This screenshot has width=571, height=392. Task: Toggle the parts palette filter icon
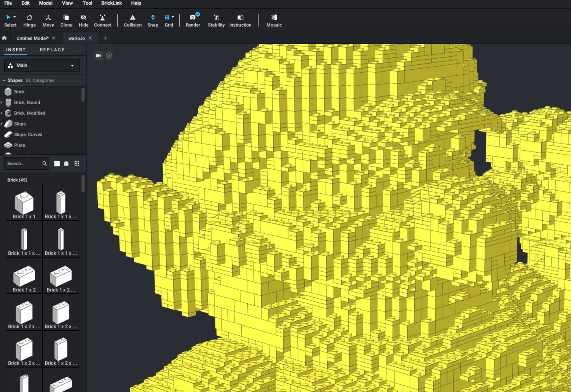pyautogui.click(x=66, y=164)
